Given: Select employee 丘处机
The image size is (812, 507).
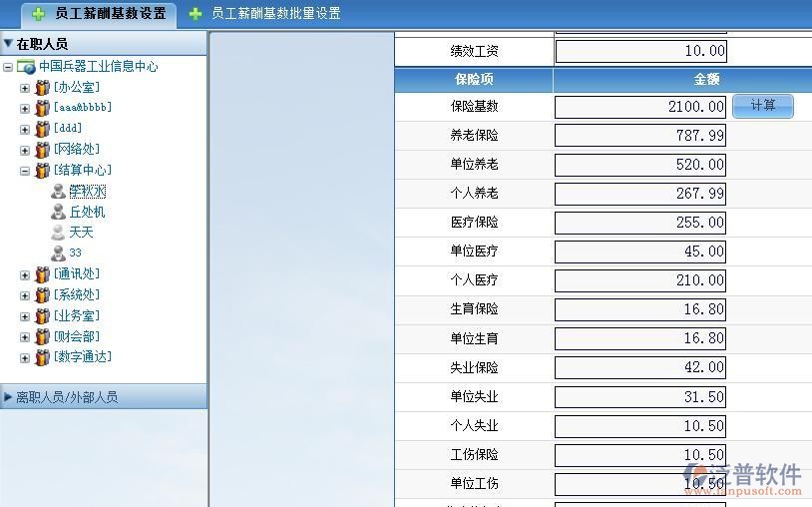Looking at the screenshot, I should (x=87, y=212).
